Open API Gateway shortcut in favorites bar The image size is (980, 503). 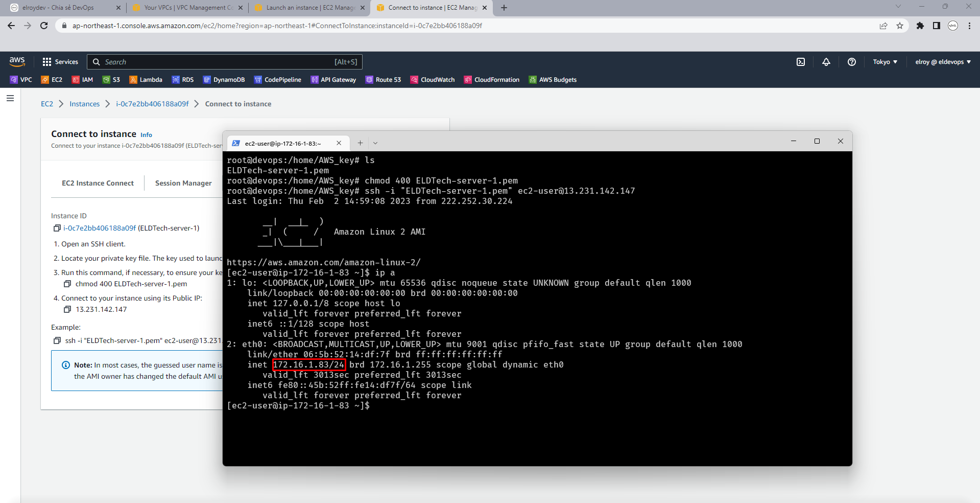pyautogui.click(x=333, y=80)
